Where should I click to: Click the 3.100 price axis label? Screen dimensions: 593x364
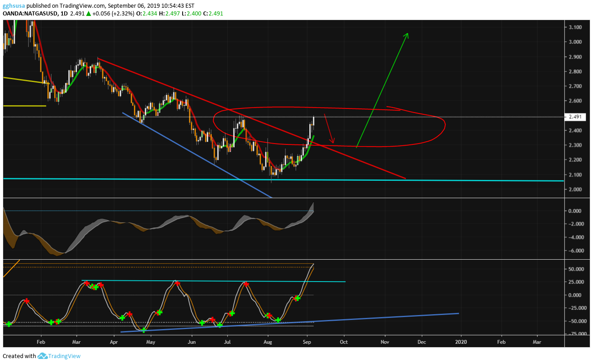(x=575, y=27)
